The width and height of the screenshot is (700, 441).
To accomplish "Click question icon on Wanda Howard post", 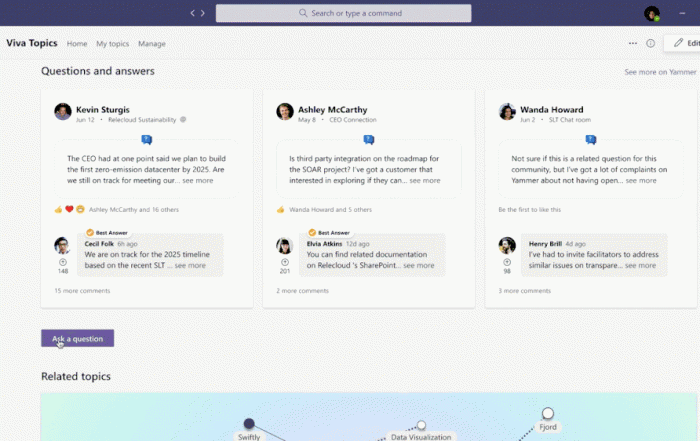I will (x=591, y=140).
